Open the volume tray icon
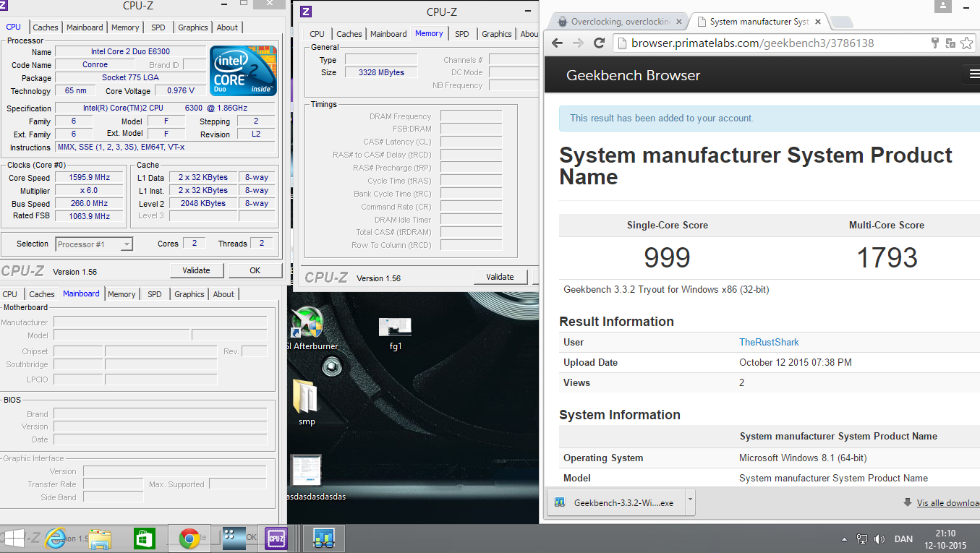 click(879, 539)
